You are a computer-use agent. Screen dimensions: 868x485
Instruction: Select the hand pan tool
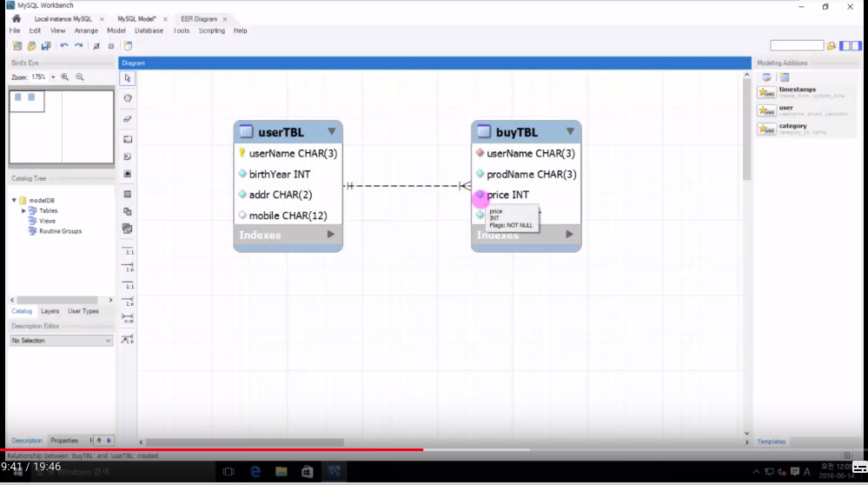(128, 98)
